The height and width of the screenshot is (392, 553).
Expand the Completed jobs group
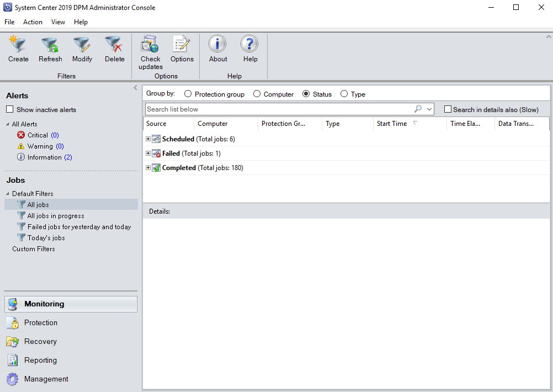click(x=147, y=167)
